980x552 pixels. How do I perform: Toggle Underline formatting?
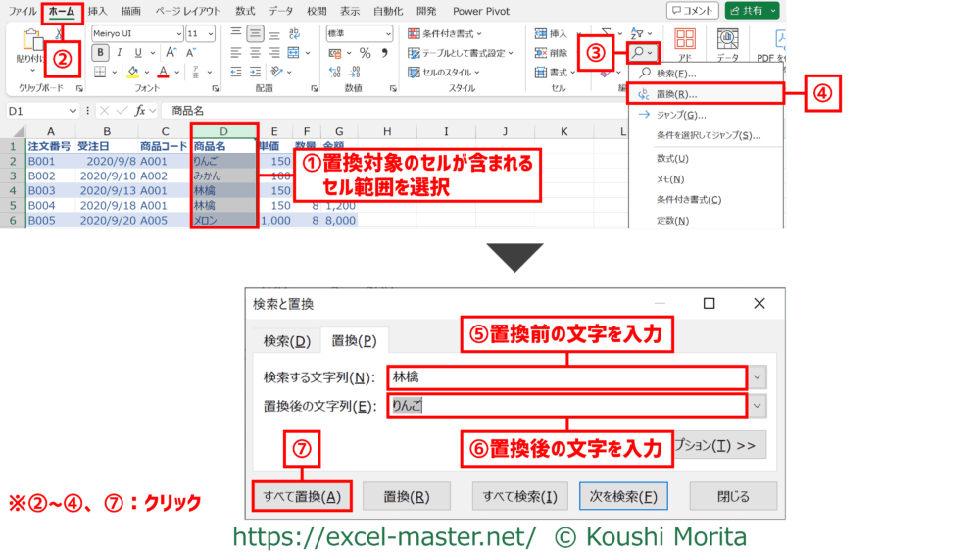tap(138, 53)
